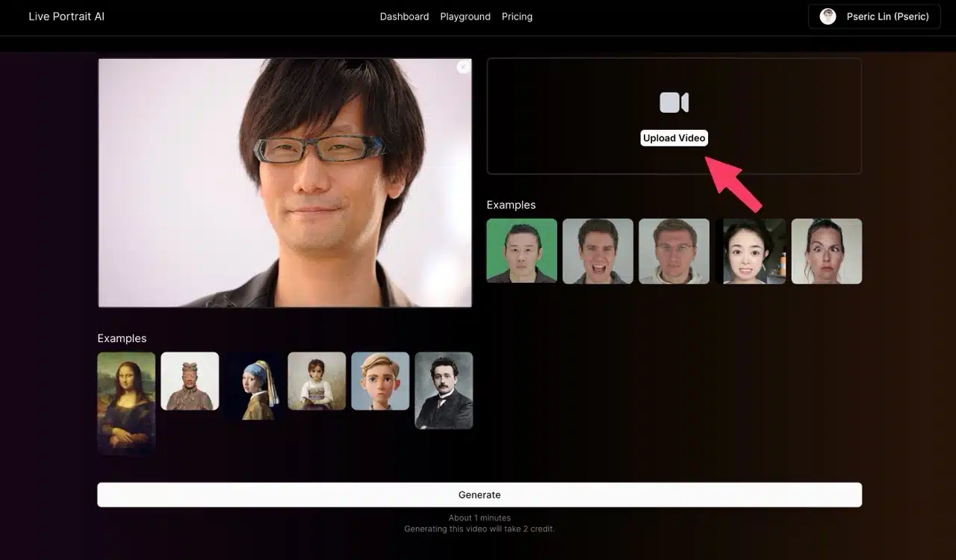The image size is (956, 560).
Task: Click the Live Portrait AI logo
Action: click(66, 16)
